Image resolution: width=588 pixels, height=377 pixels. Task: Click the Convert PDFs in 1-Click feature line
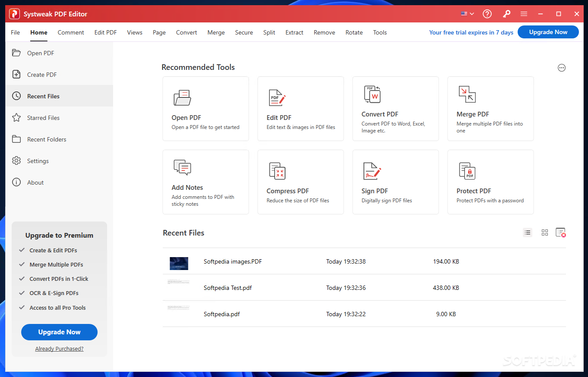coord(59,279)
